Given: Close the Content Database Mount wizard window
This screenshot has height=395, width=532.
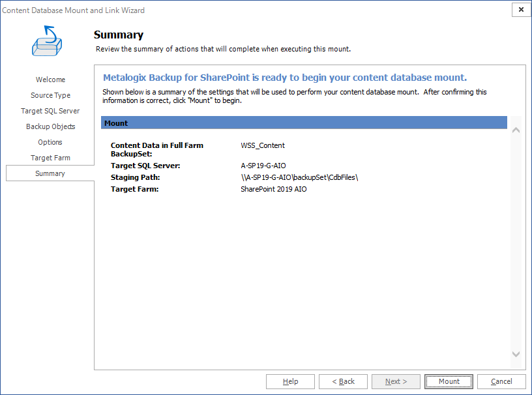Looking at the screenshot, I should click(x=521, y=10).
